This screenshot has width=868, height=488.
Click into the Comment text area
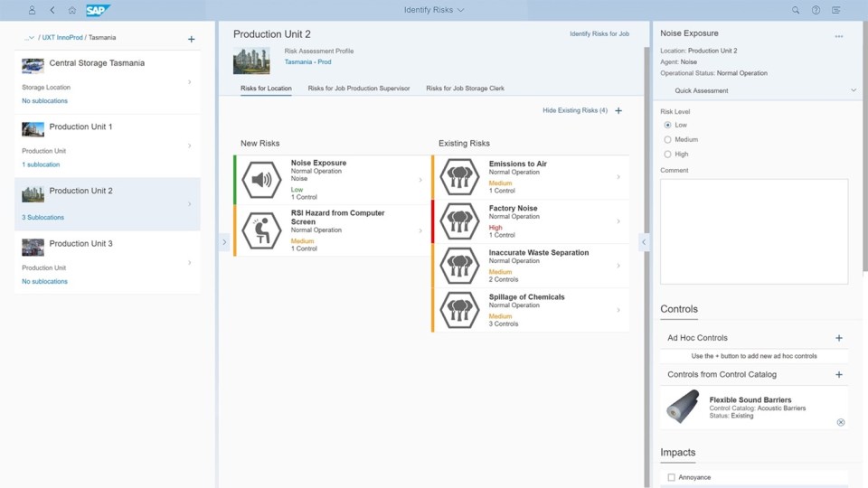754,231
